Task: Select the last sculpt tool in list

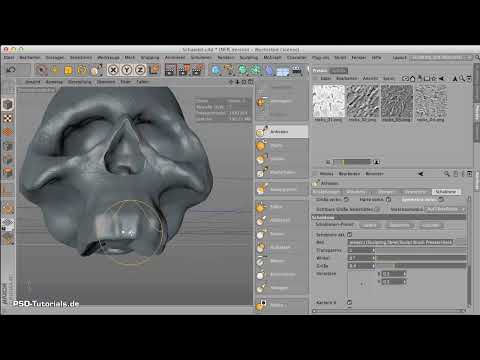Action: [282, 305]
